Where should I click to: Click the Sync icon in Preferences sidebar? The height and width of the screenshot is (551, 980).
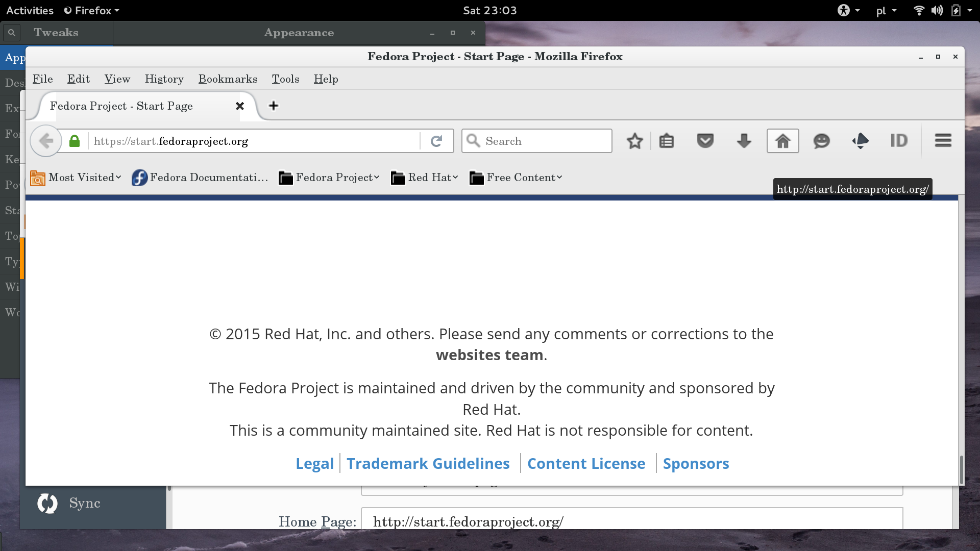click(47, 504)
